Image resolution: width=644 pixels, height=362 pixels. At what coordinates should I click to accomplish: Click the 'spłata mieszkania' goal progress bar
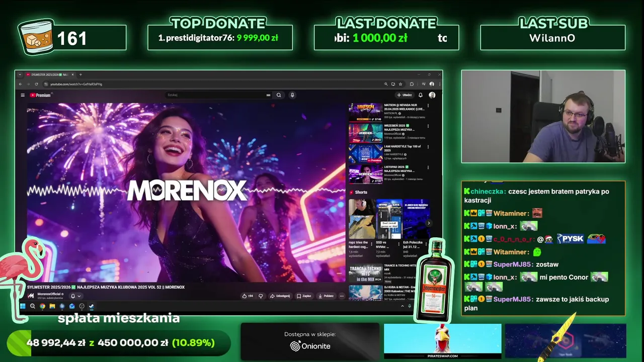coord(119,343)
